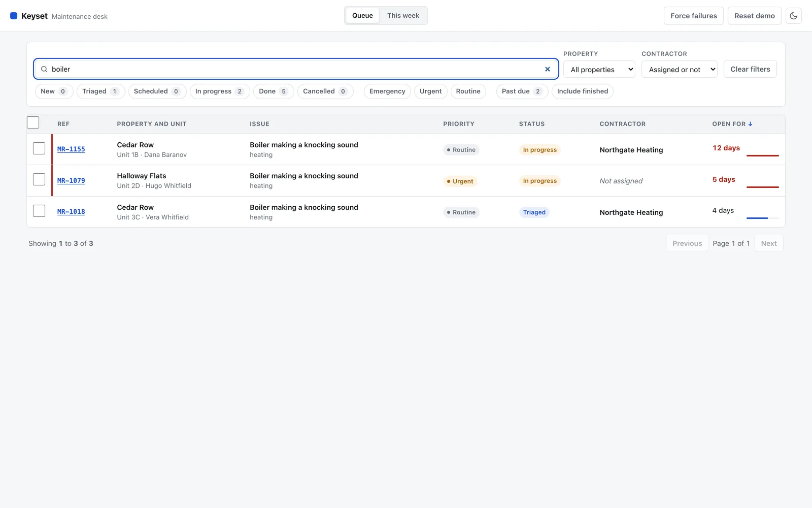Screen dimensions: 812x508
Task: Click the Clear filters button
Action: pyautogui.click(x=750, y=69)
